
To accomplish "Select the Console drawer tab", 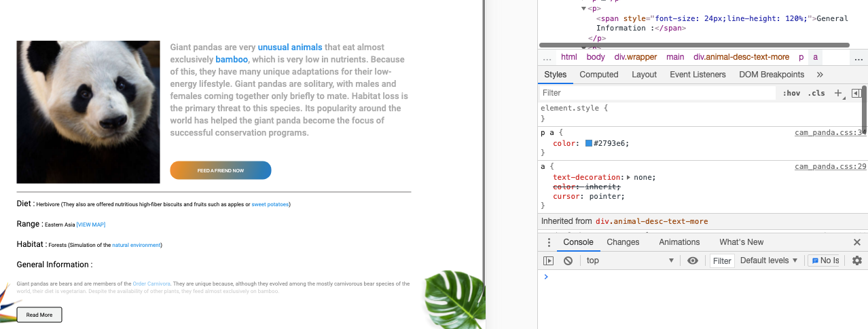I will click(578, 242).
